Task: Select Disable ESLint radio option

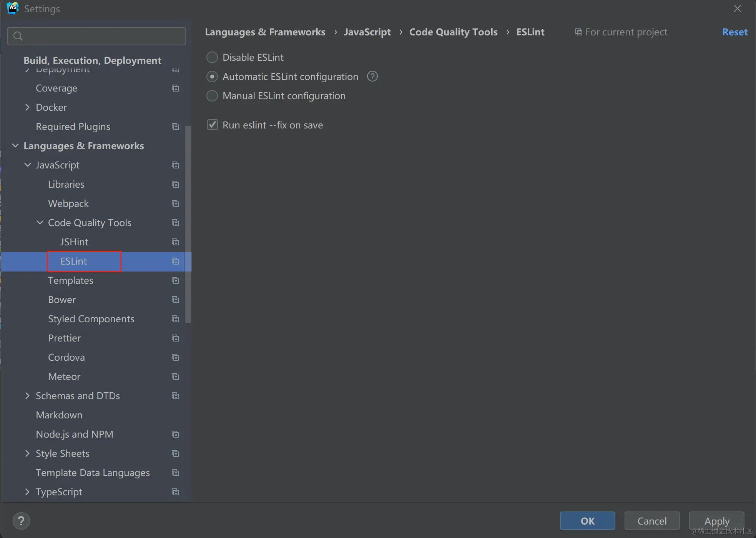Action: (x=212, y=57)
